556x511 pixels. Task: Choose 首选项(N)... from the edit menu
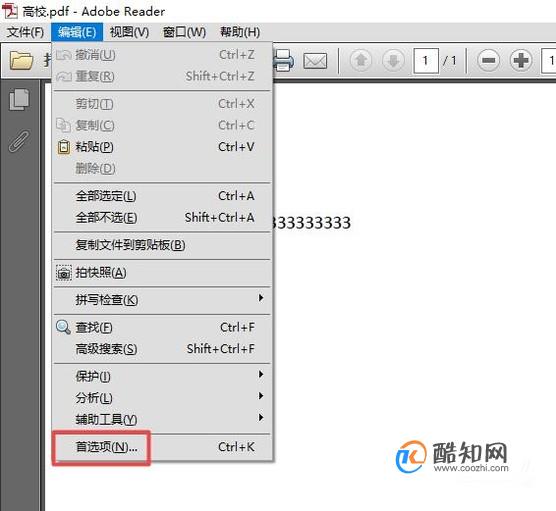[162, 447]
